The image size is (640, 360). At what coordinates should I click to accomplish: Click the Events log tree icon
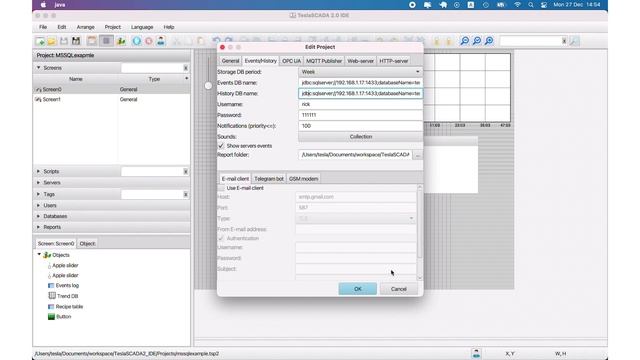click(51, 286)
